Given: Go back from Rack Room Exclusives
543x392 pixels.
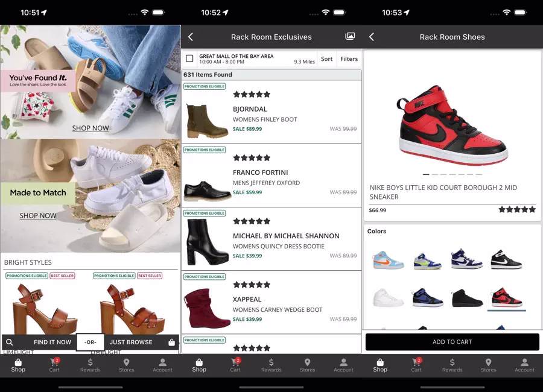Looking at the screenshot, I should point(191,37).
